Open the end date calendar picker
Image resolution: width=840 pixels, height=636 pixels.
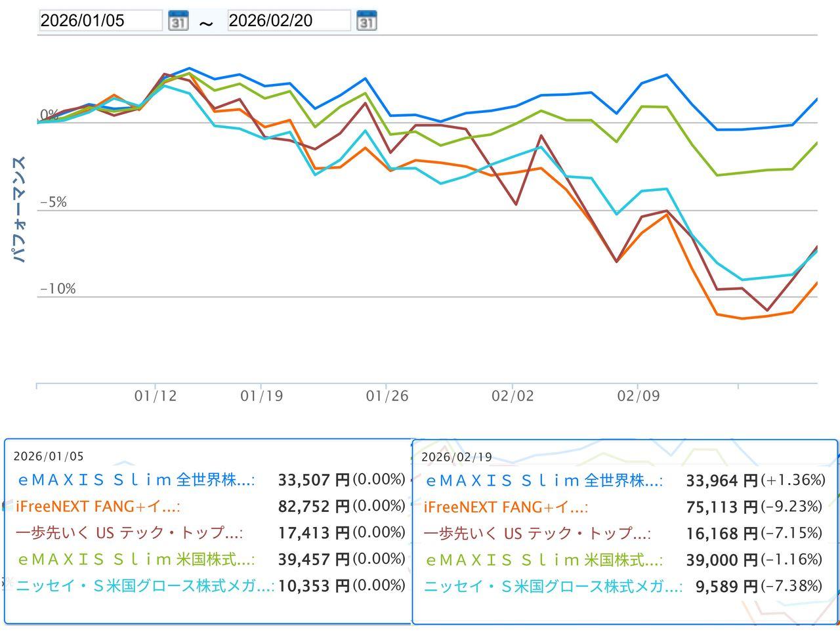pos(366,20)
